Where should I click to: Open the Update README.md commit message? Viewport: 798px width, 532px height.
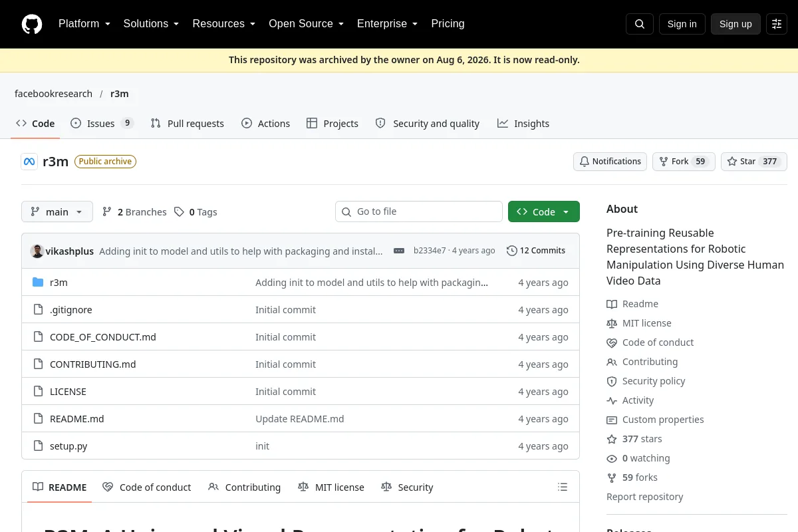(300, 419)
